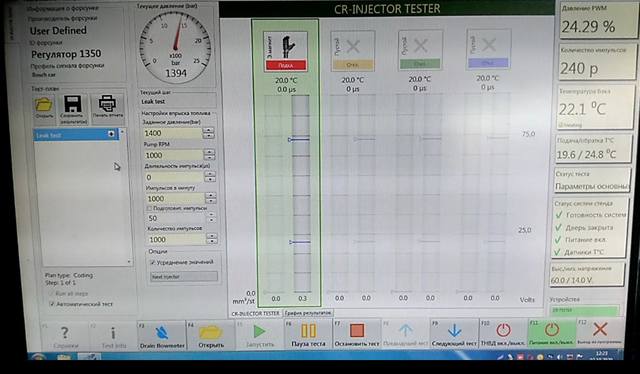
Task: Toggle the Усреднение значений checkbox
Action: (x=153, y=262)
